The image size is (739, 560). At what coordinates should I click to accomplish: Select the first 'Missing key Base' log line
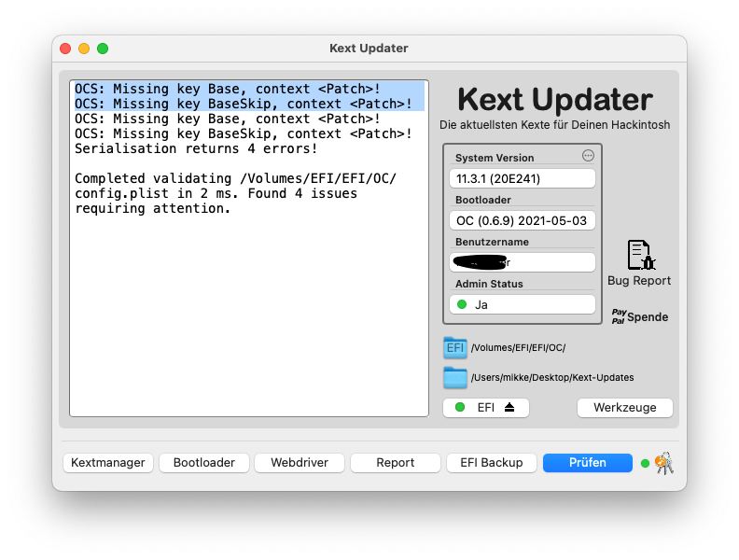point(228,89)
